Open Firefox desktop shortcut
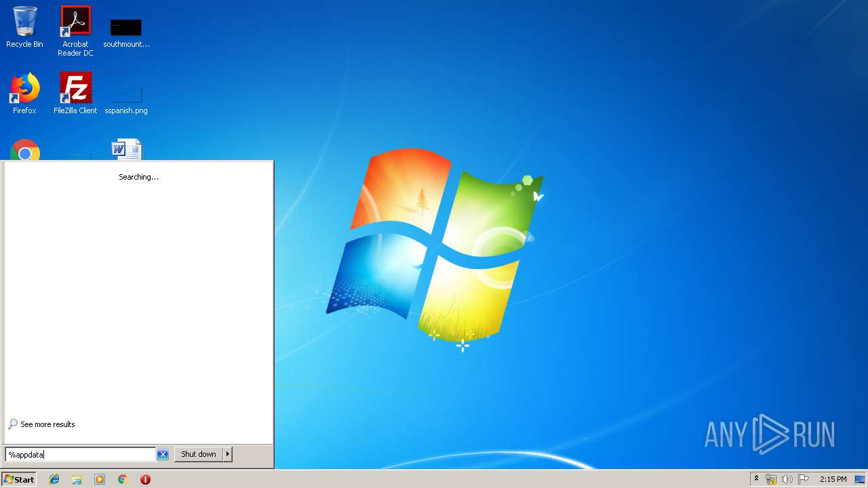 coord(24,94)
